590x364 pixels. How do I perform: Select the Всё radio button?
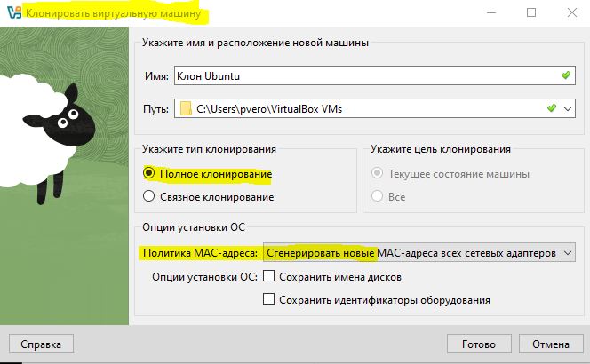[379, 196]
